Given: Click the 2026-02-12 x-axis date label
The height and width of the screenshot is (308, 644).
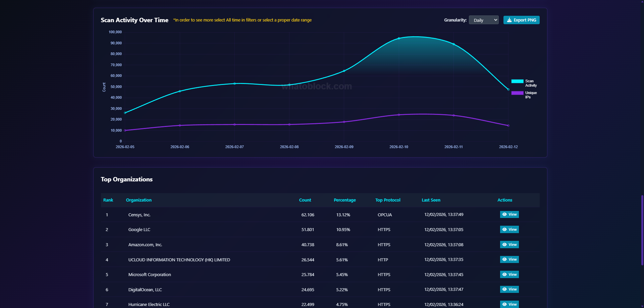Looking at the screenshot, I should [x=508, y=147].
